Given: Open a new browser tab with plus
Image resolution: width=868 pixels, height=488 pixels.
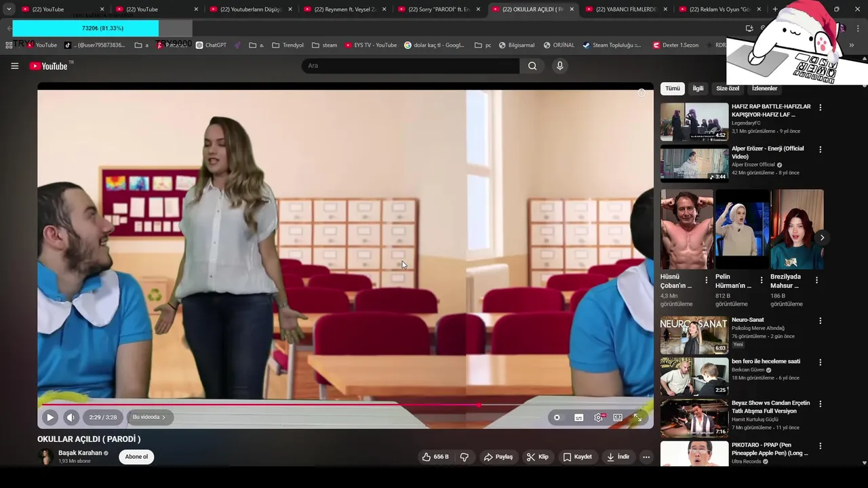Looking at the screenshot, I should click(x=775, y=9).
